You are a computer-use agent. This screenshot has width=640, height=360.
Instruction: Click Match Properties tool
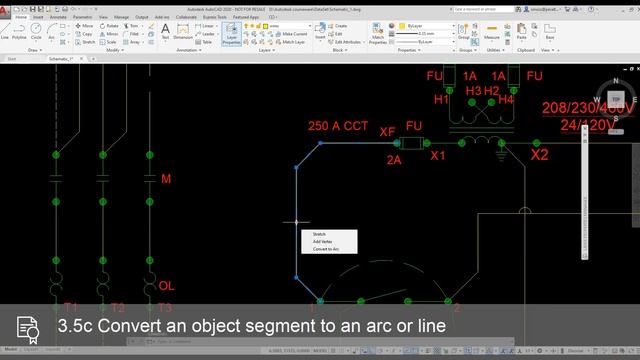click(378, 33)
